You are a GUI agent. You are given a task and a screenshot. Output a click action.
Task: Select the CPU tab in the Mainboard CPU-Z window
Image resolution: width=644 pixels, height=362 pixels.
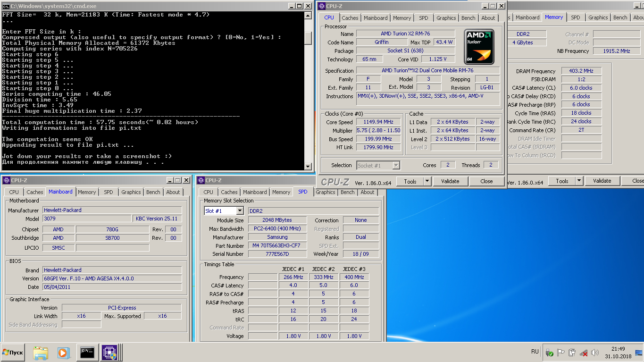(x=14, y=192)
